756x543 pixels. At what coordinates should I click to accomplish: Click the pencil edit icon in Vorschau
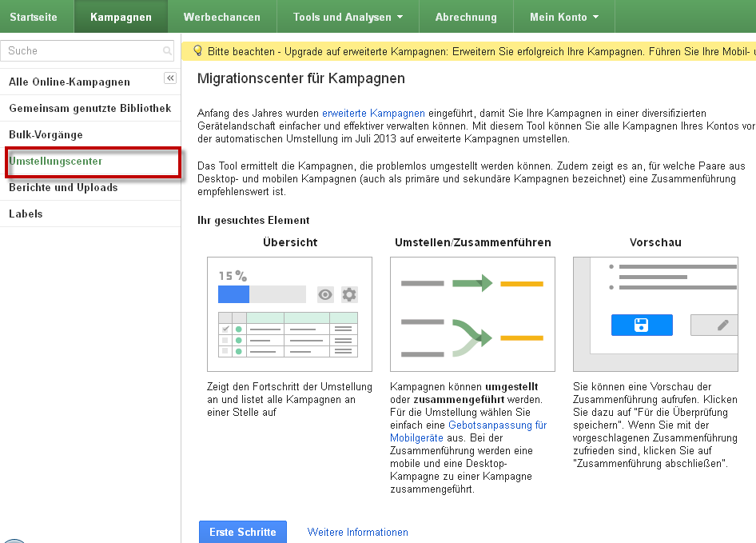722,325
